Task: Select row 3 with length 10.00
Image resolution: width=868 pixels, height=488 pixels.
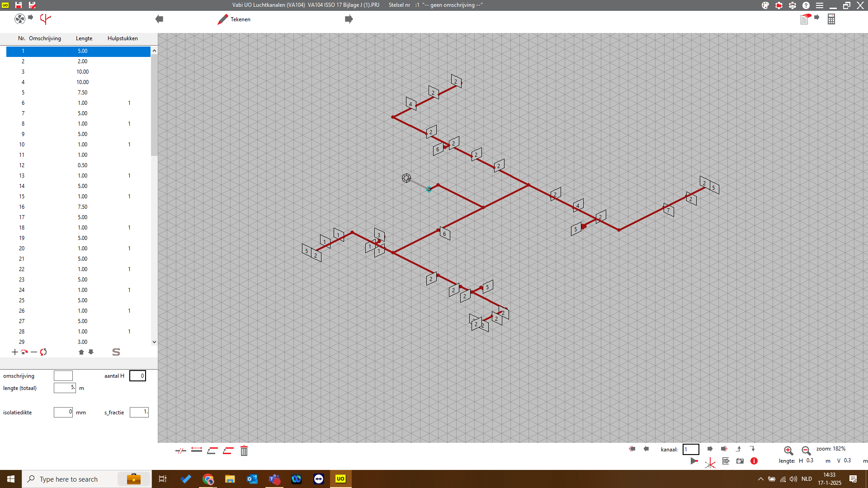Action: (78, 72)
